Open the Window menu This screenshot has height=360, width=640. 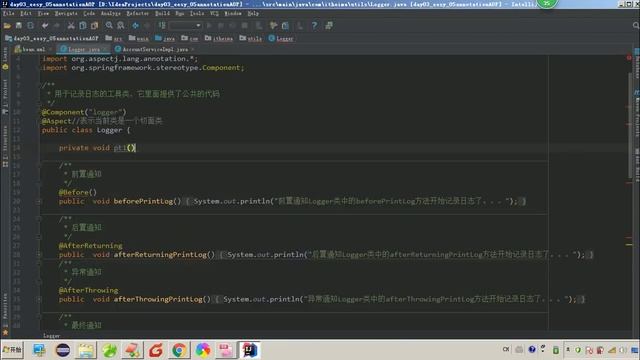point(233,13)
